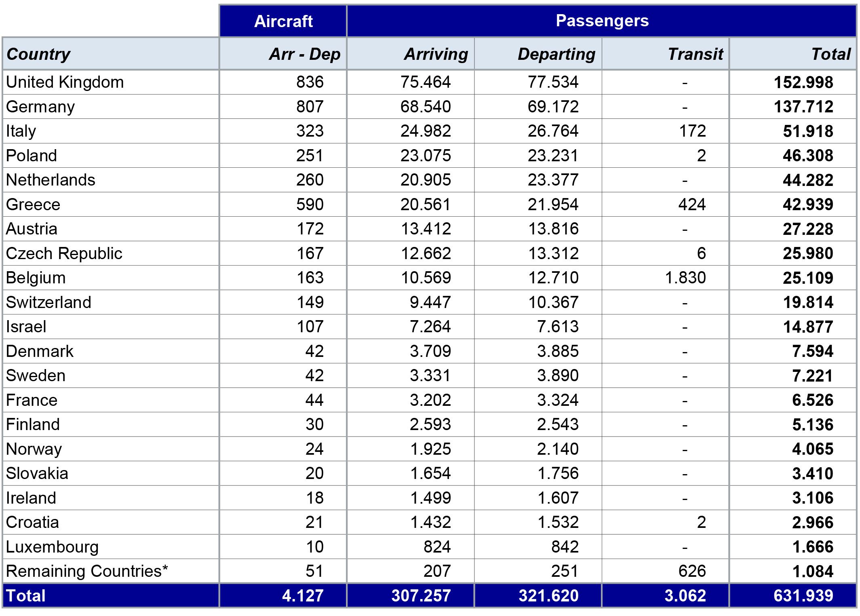The width and height of the screenshot is (860, 616).
Task: Click the Israel departing value 7.613
Action: pyautogui.click(x=558, y=327)
